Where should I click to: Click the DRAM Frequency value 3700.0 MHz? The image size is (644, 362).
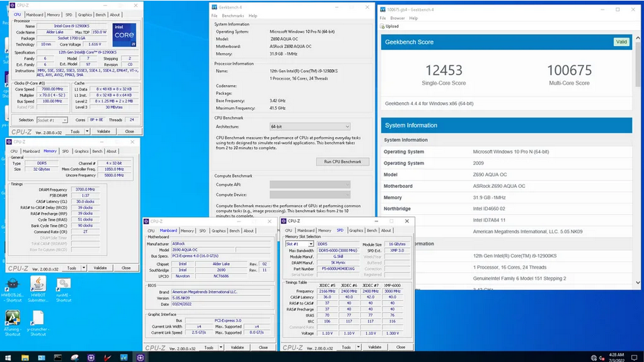click(x=86, y=190)
